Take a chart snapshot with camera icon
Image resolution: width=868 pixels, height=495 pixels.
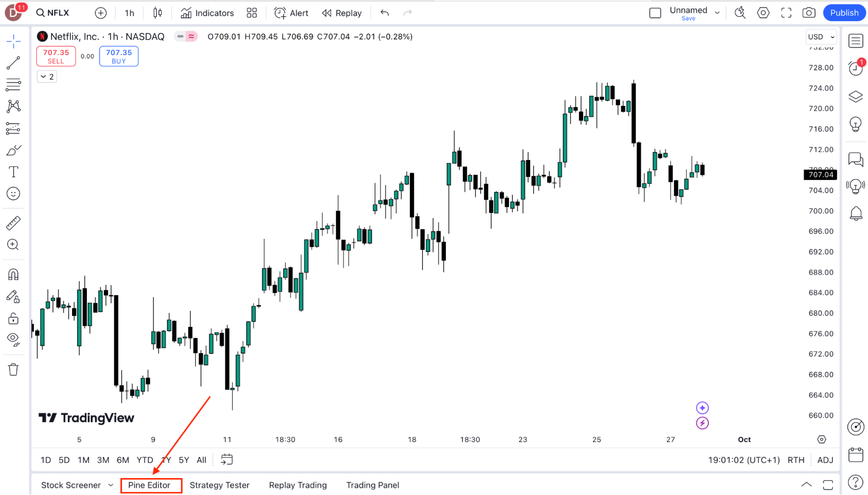[x=809, y=13]
